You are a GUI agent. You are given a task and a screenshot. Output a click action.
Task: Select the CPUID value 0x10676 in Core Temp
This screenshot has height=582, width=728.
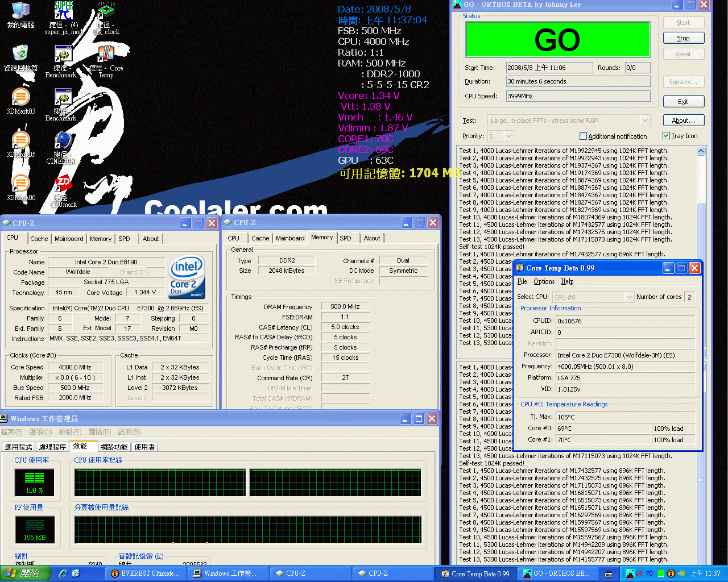[626, 321]
